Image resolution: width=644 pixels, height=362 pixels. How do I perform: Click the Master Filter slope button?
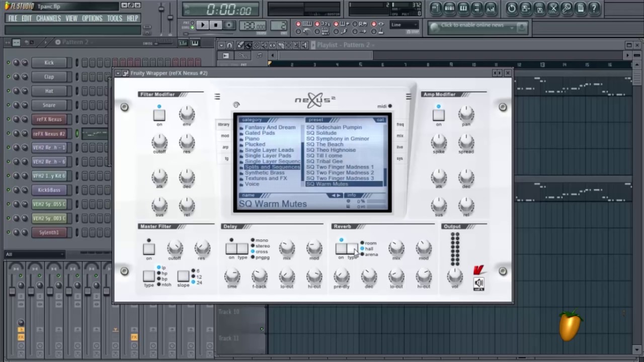pyautogui.click(x=183, y=276)
